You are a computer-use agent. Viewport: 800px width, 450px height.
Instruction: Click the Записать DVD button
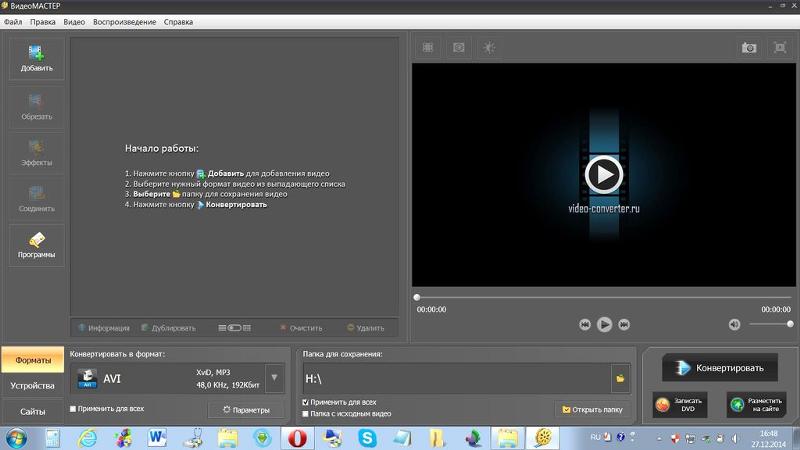tap(680, 405)
